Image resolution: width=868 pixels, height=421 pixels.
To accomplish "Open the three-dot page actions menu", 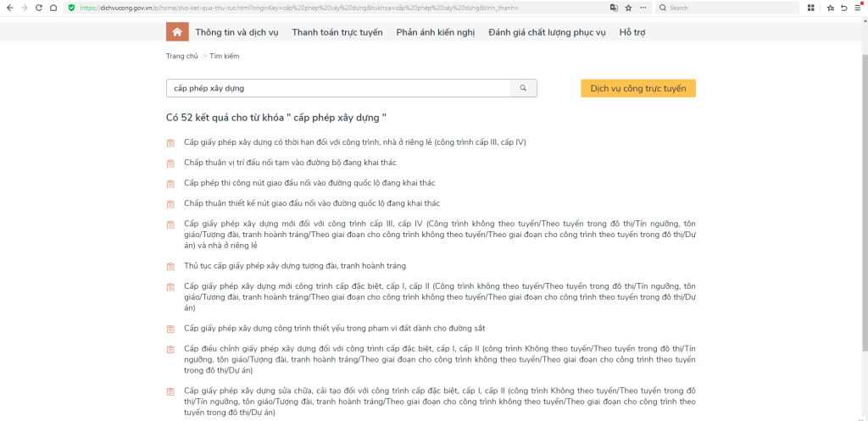I will (642, 8).
